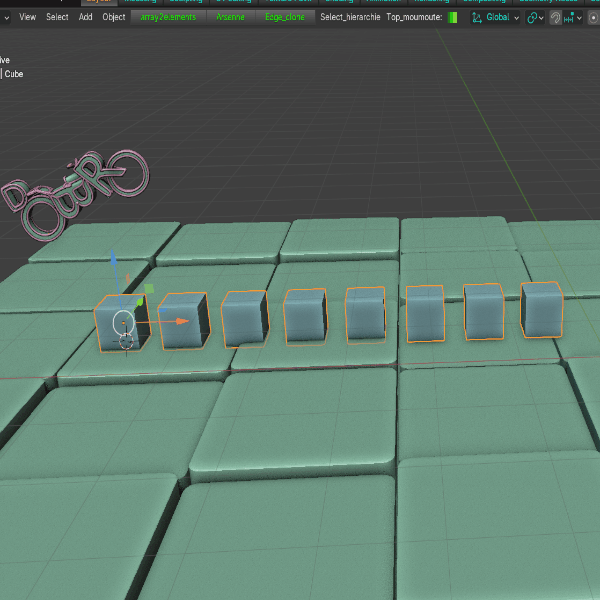
Task: Select the active cube holding the gizmo
Action: click(x=122, y=323)
